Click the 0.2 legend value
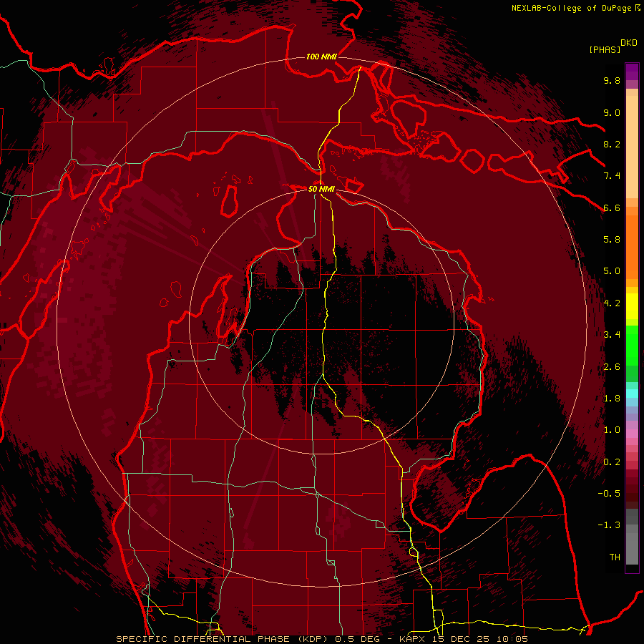Screen dimensions: 644x644 coord(612,462)
